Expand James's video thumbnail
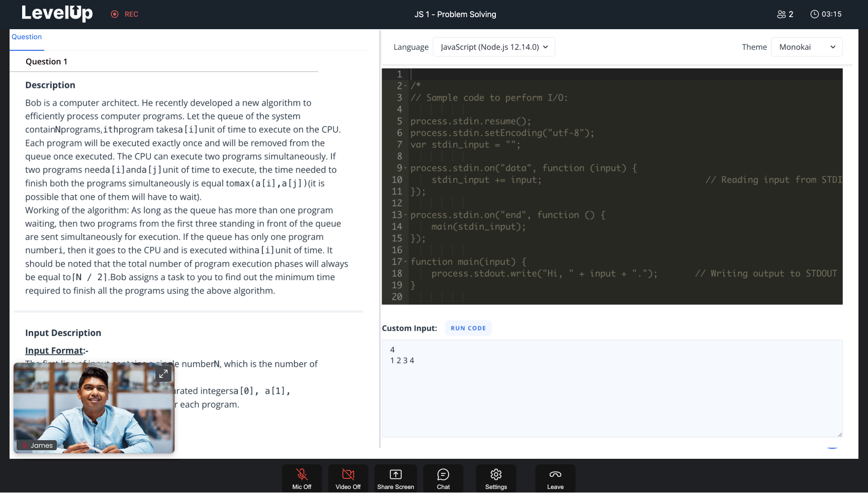This screenshot has width=868, height=493. 163,374
